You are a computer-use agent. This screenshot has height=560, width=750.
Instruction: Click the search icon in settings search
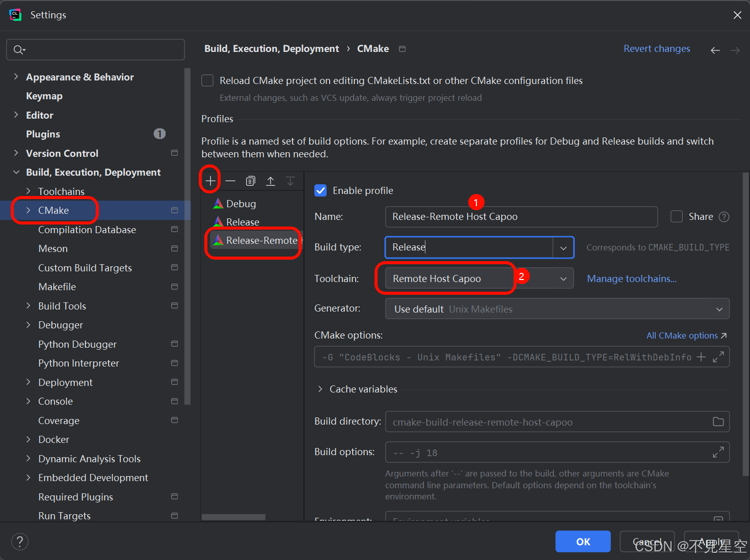19,49
